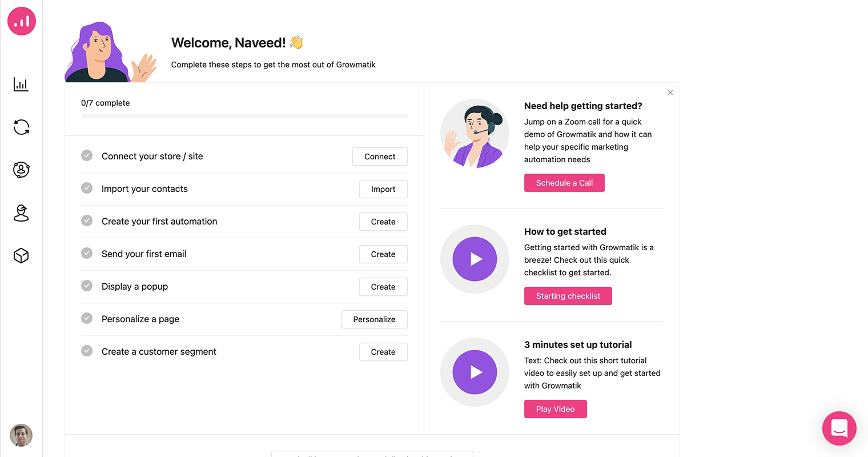Click the "Import your contacts" label
868x457 pixels.
click(144, 189)
